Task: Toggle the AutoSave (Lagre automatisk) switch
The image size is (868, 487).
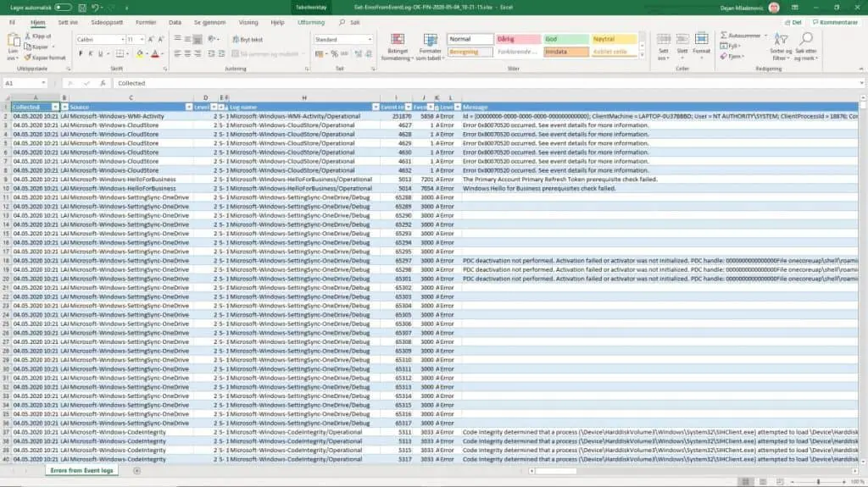Action: click(x=63, y=8)
